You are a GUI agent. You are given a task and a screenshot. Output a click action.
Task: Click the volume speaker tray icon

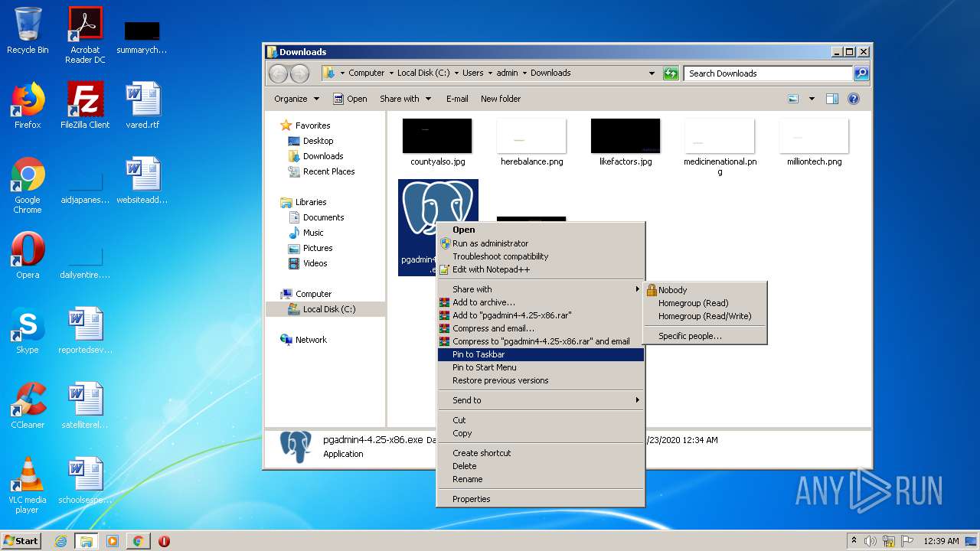coord(871,541)
